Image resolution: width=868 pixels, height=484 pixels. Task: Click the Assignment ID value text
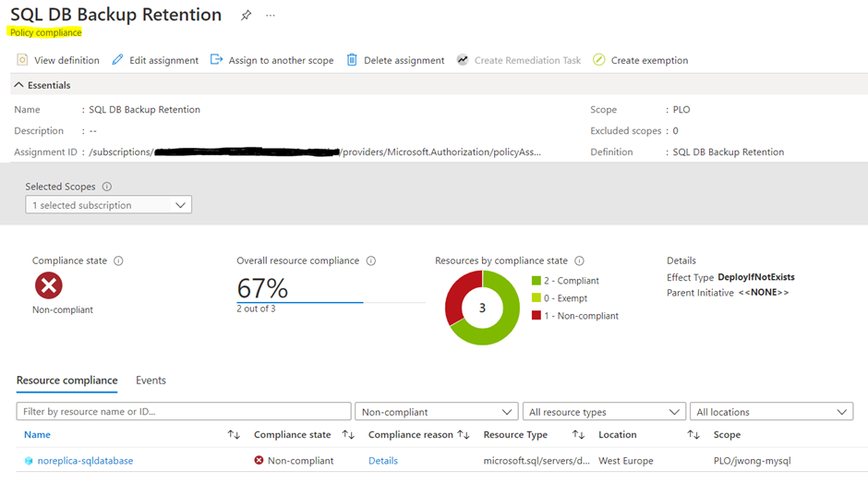click(315, 151)
